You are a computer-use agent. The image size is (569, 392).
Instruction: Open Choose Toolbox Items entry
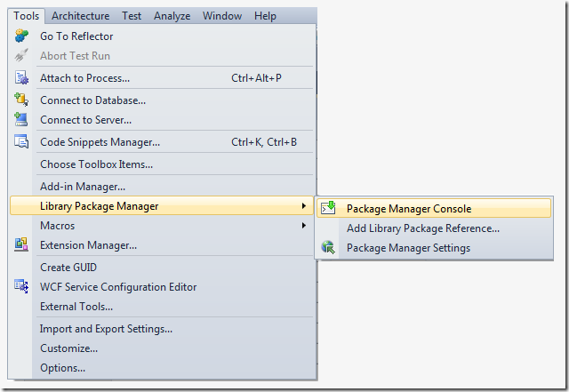tap(96, 164)
